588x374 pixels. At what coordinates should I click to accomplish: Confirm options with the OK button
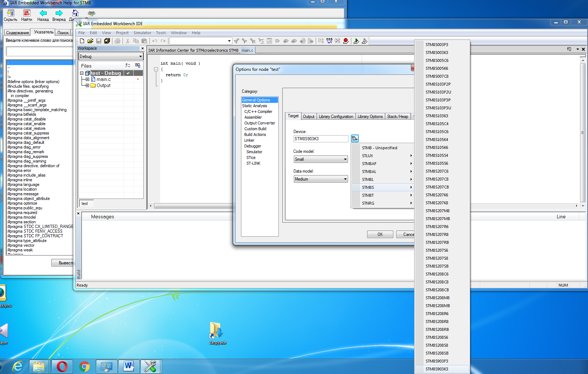[x=380, y=234]
